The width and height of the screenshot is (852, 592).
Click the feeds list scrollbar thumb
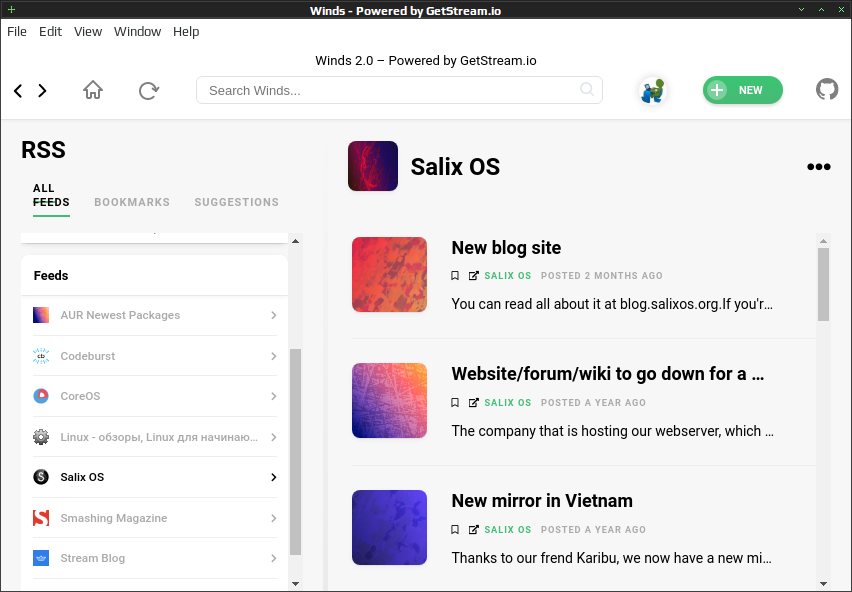(296, 452)
